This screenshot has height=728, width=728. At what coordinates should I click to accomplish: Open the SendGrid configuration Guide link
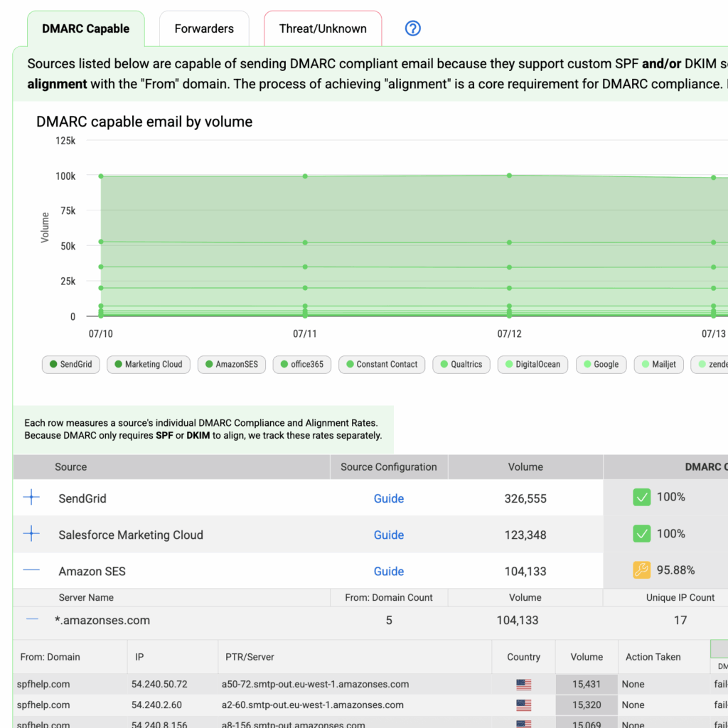(389, 498)
